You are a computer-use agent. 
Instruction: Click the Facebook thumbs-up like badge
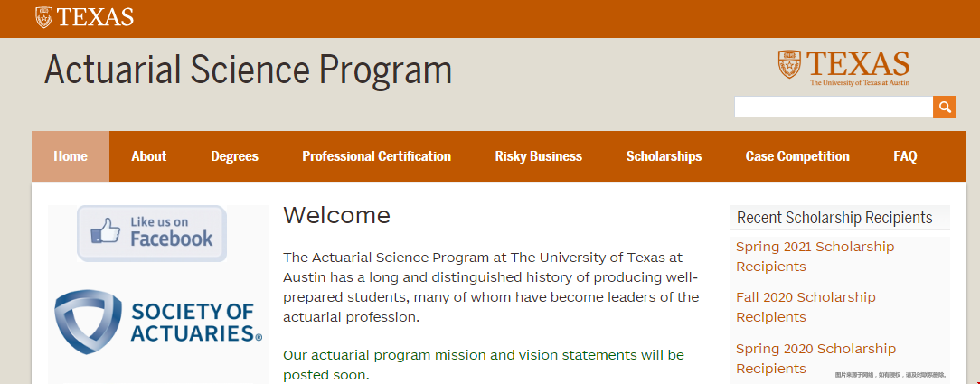point(152,233)
